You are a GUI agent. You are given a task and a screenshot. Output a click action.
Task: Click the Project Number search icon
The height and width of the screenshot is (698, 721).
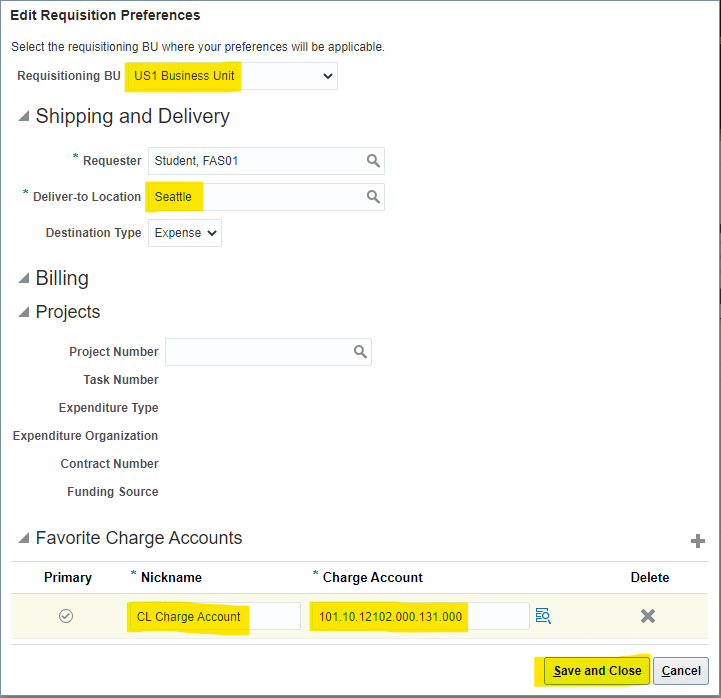tap(360, 352)
